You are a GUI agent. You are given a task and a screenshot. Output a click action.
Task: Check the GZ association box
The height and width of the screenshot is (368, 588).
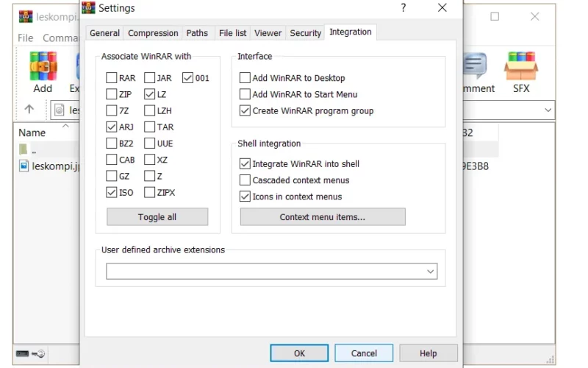point(112,176)
